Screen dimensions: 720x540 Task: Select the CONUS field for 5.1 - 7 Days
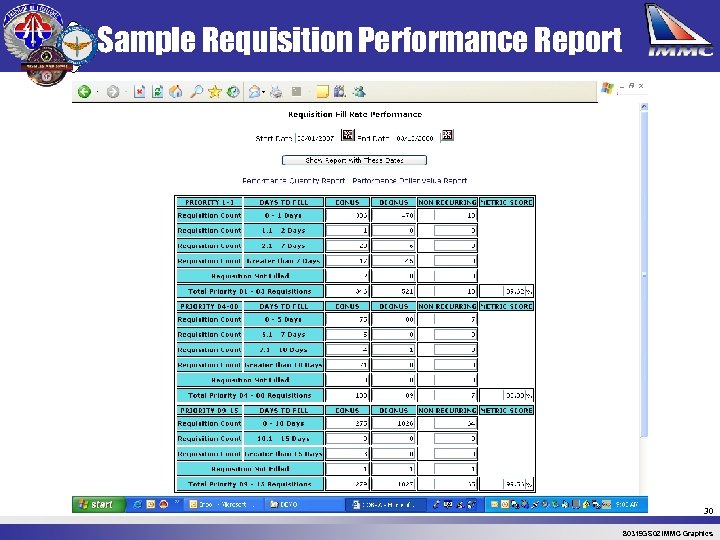[347, 334]
